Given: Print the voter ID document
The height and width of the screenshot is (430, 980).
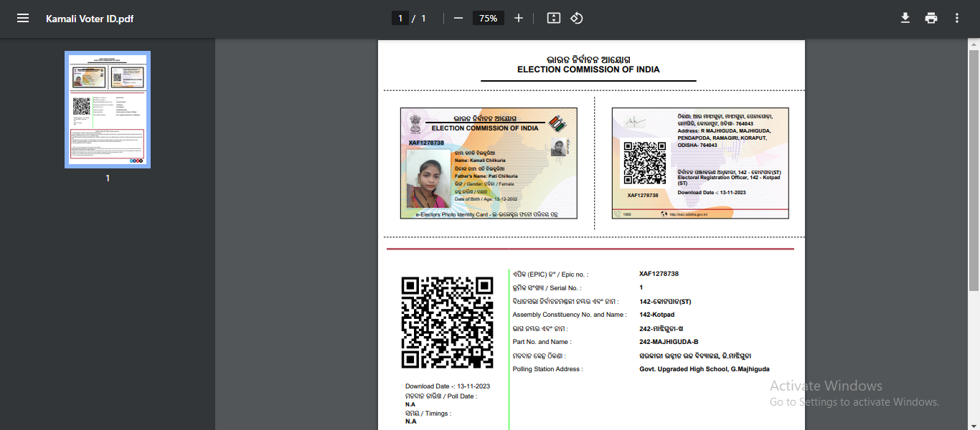Looking at the screenshot, I should [x=931, y=17].
